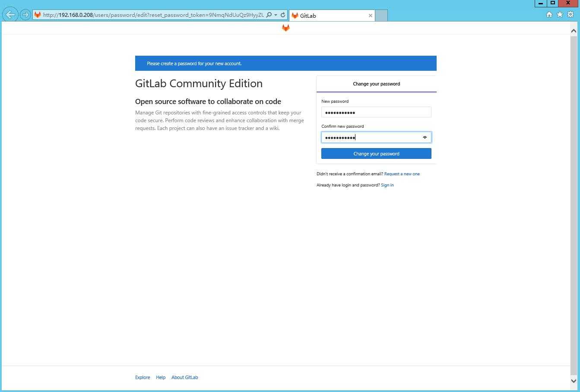Open the Sign in link

tap(387, 185)
